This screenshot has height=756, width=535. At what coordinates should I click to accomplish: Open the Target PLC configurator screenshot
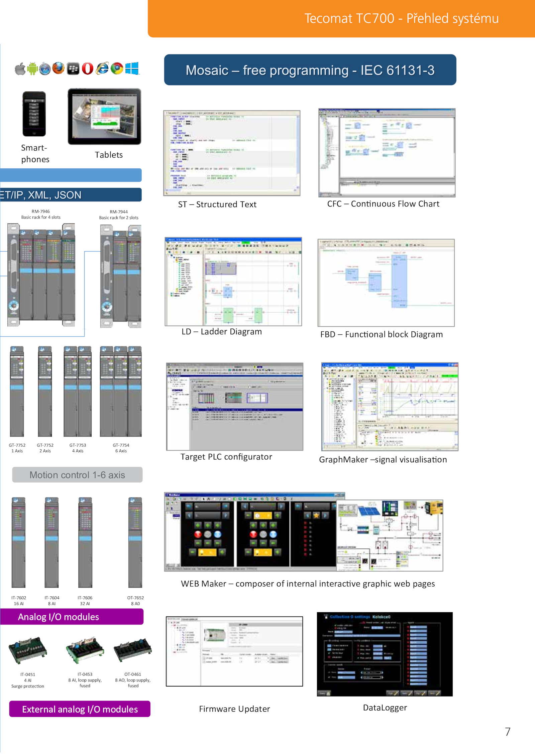(x=235, y=407)
